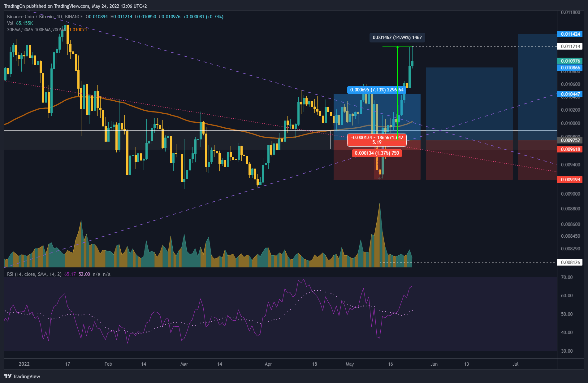The image size is (588, 383).
Task: Click the 0.010866 blue price tag
Action: pyautogui.click(x=570, y=68)
